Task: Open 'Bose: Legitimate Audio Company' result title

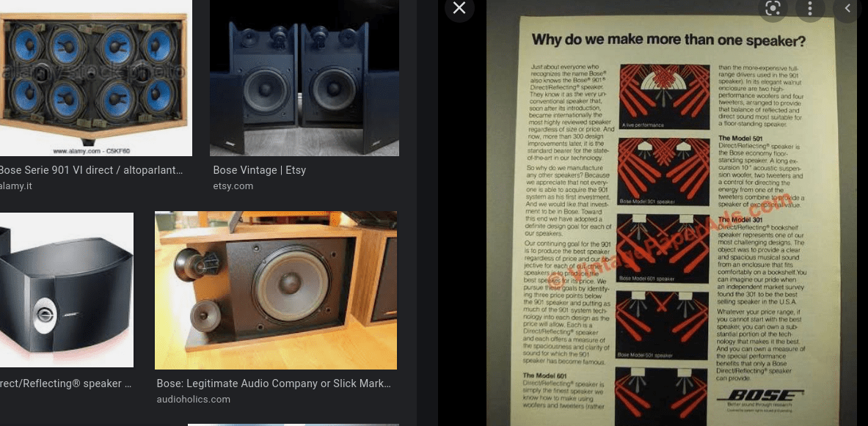Action: coord(274,384)
